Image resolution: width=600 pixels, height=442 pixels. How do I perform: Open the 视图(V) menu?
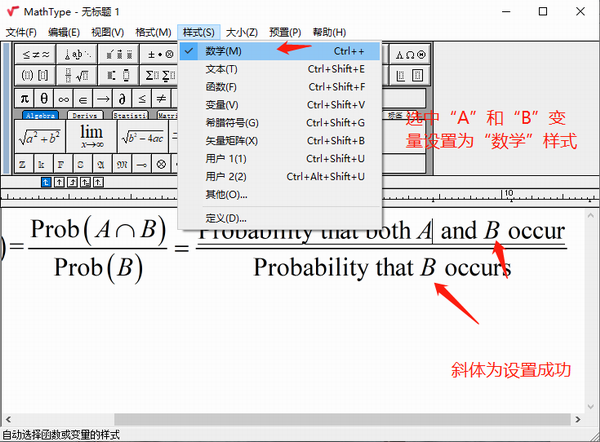(x=108, y=32)
